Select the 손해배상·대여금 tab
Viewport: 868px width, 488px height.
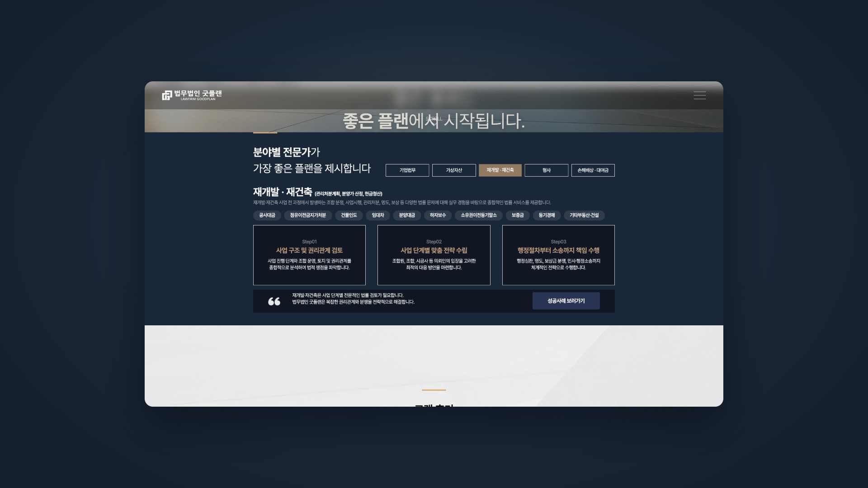tap(593, 170)
